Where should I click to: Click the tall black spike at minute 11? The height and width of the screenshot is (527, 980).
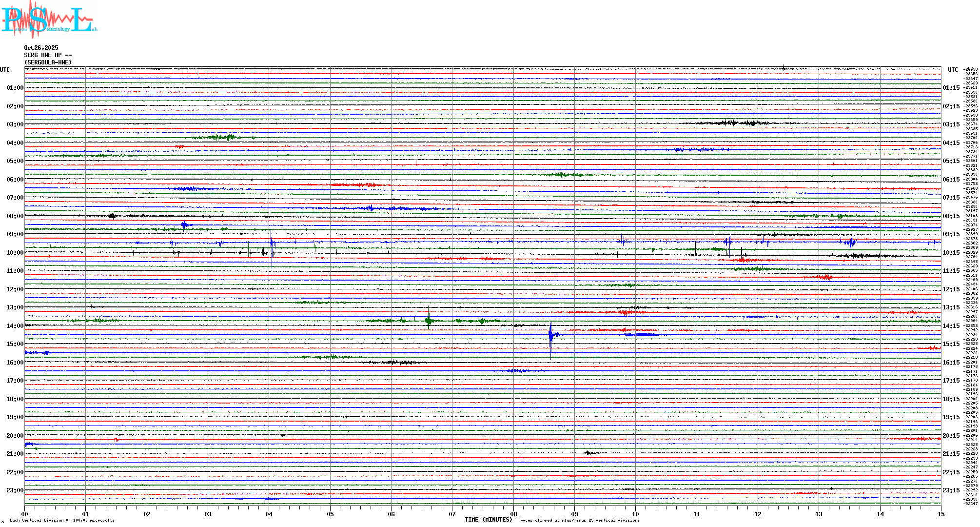pyautogui.click(x=695, y=243)
